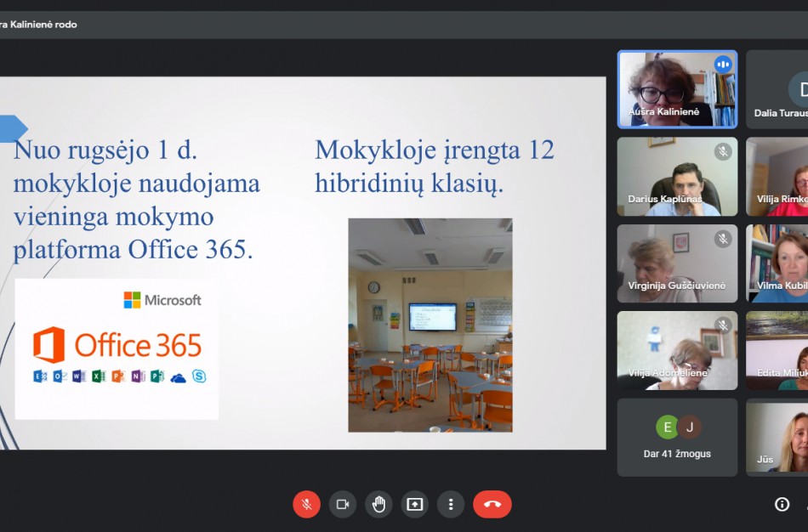Open more options three-dot menu
808x532 pixels.
click(451, 504)
